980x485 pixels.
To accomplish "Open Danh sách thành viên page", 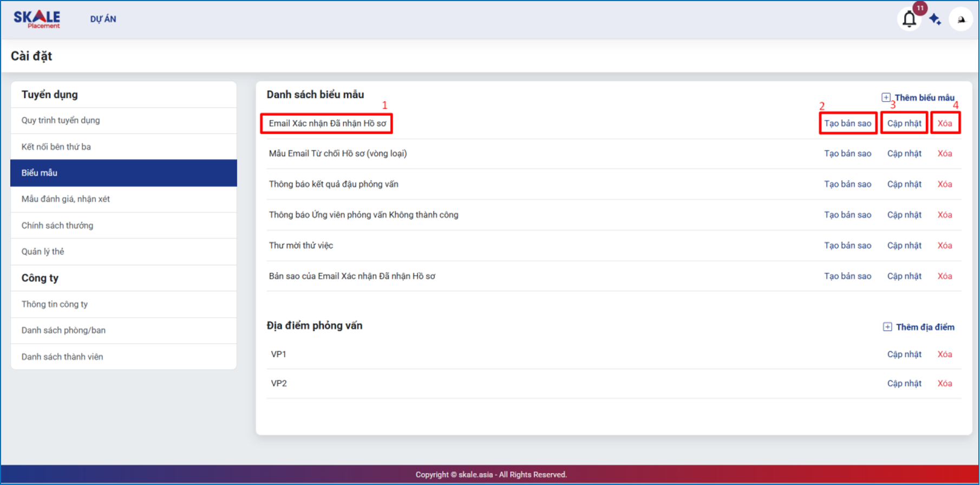I will pos(62,357).
